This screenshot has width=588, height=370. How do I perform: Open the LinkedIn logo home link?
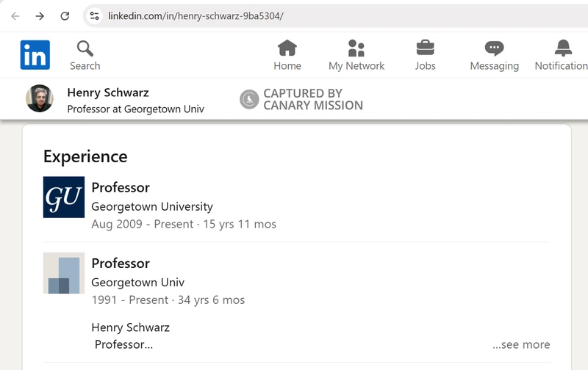coord(35,54)
